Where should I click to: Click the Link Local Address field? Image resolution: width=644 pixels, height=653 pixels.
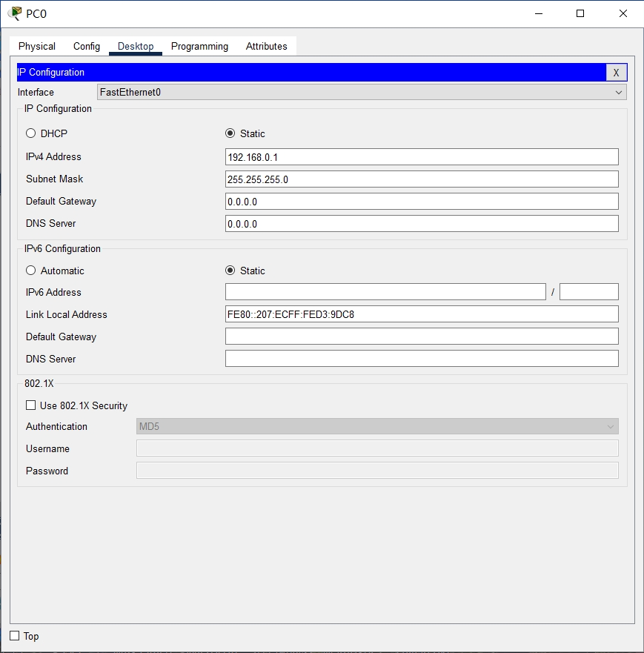pos(422,314)
